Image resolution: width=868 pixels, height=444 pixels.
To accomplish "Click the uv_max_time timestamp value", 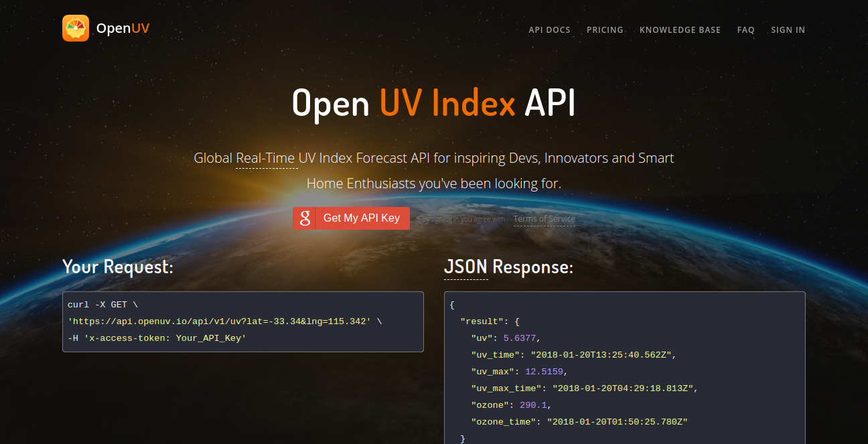I will tap(622, 388).
